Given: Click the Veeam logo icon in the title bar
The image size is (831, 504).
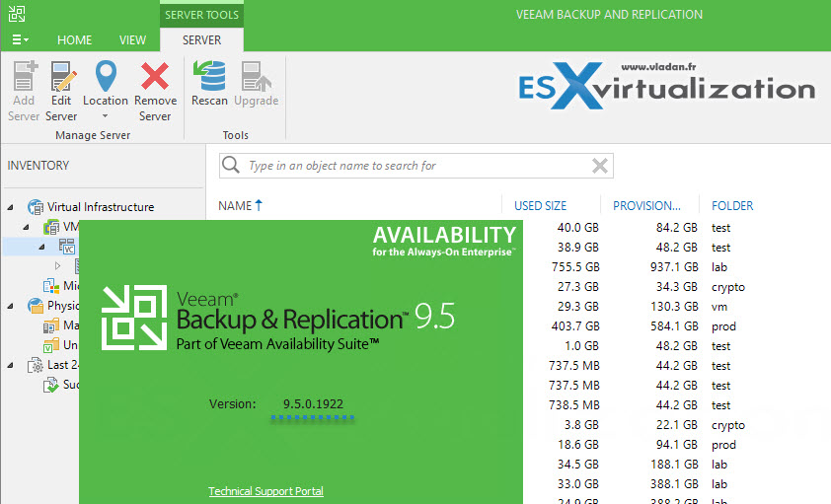Looking at the screenshot, I should (x=17, y=14).
